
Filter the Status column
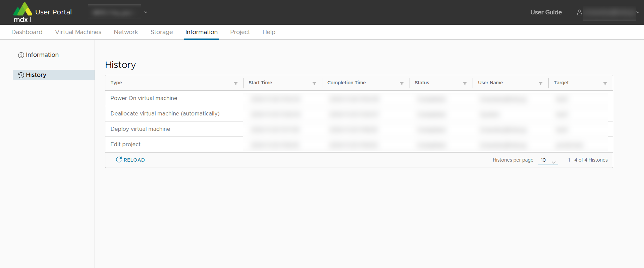pos(465,84)
